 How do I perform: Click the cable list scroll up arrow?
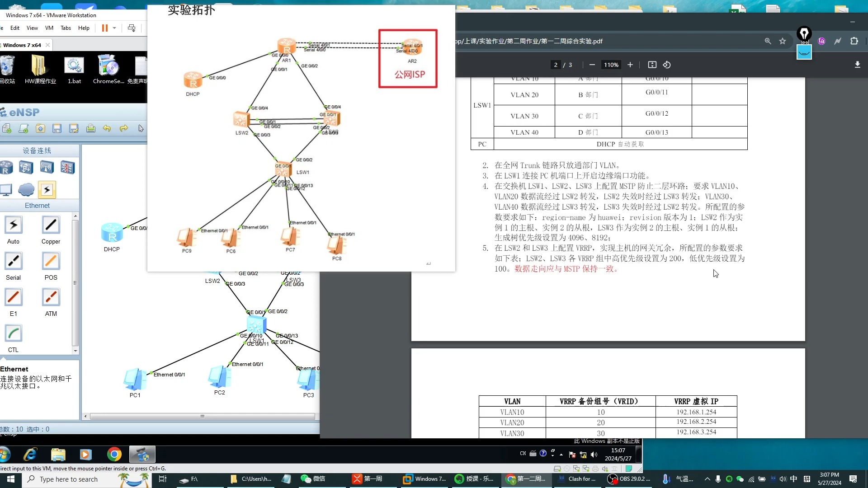coord(75,216)
